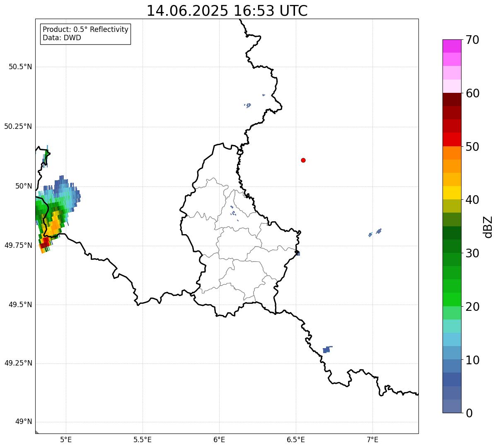
Task: Click the olive colorbar swatch below 40
Action: coord(452,206)
